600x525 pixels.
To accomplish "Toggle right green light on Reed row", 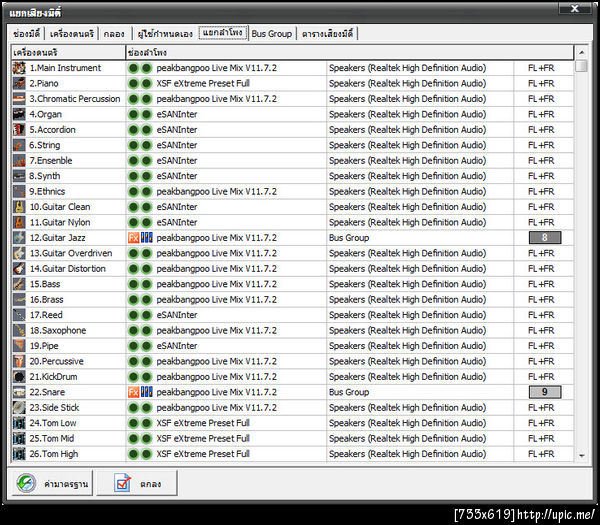I will click(x=146, y=315).
